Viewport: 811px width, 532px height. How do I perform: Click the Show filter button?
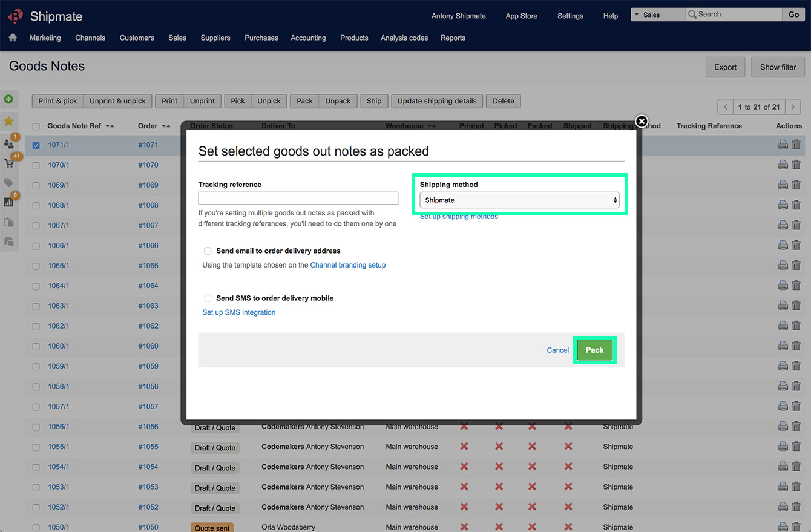tap(778, 67)
